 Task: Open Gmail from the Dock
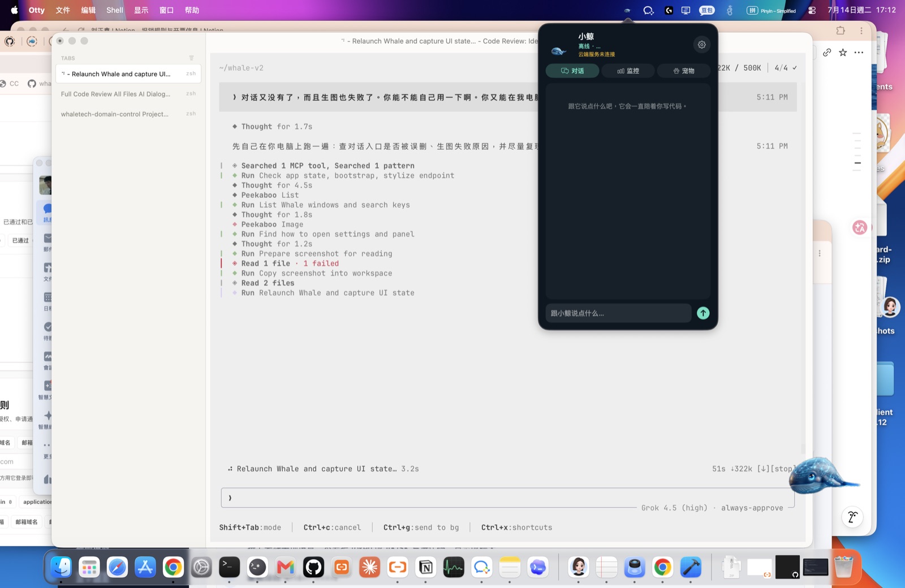[x=286, y=567]
